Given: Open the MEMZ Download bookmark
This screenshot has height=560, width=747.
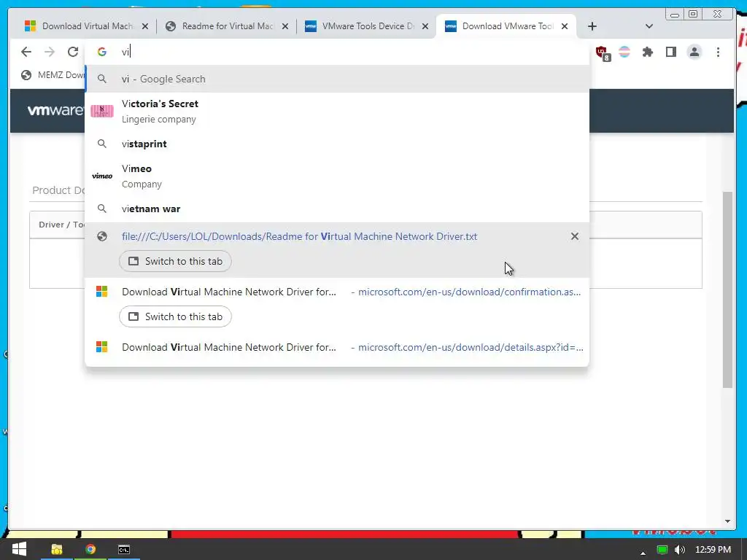Looking at the screenshot, I should (x=53, y=75).
